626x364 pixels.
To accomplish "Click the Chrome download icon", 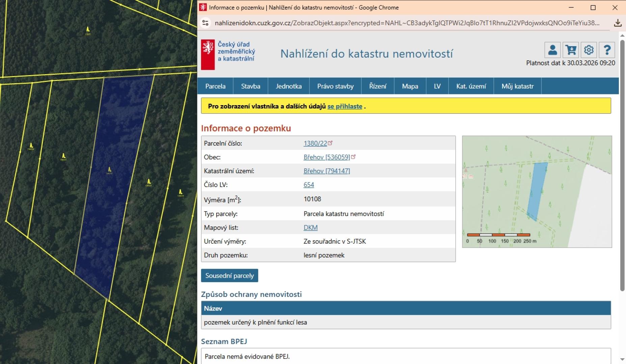I will click(618, 23).
